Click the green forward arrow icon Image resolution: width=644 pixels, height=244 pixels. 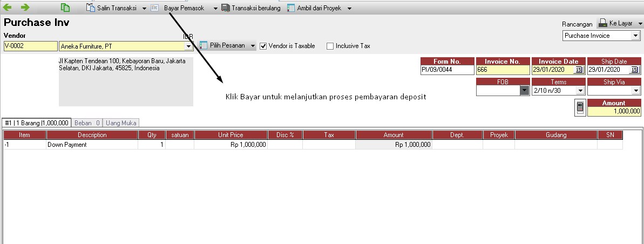[x=25, y=8]
